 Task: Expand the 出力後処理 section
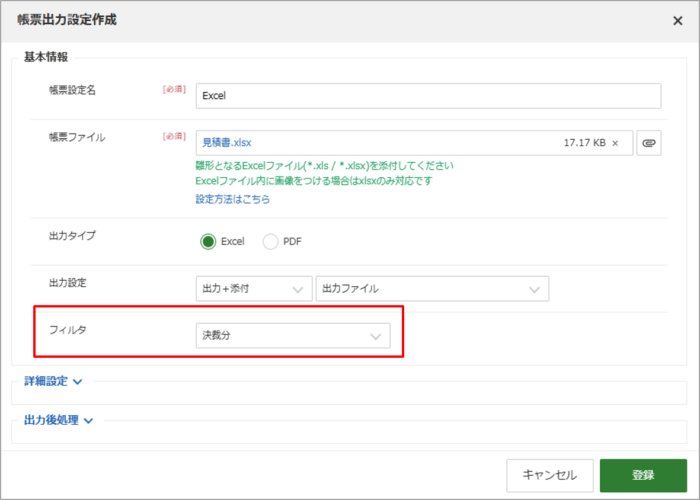pos(58,421)
